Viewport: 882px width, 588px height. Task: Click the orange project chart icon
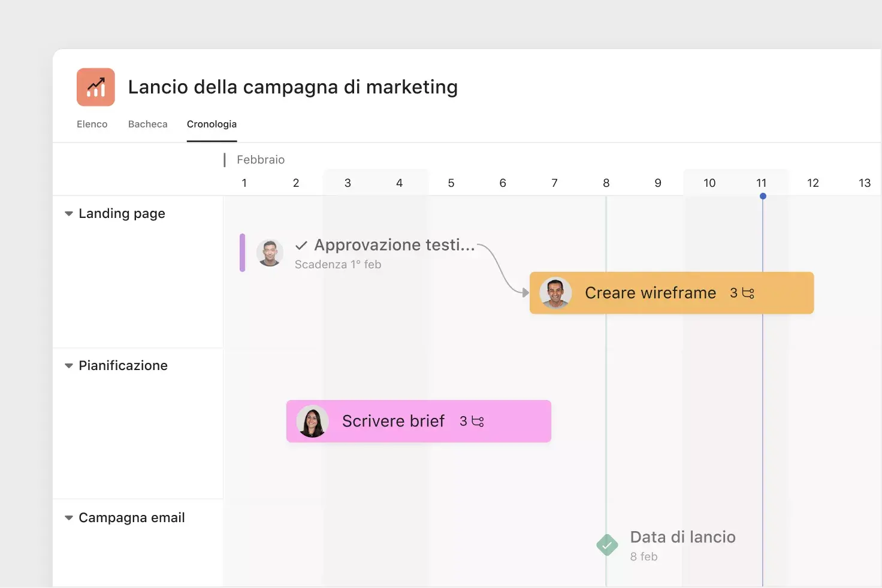95,86
